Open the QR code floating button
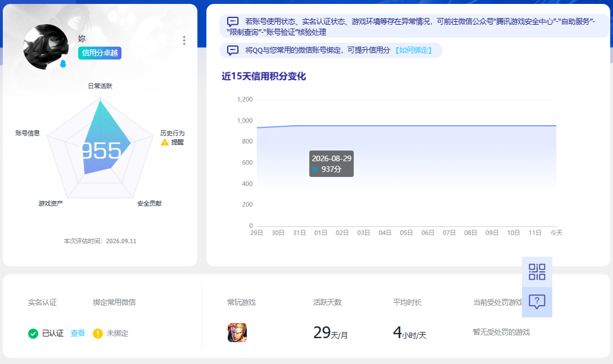This screenshot has height=364, width=613. [x=537, y=272]
